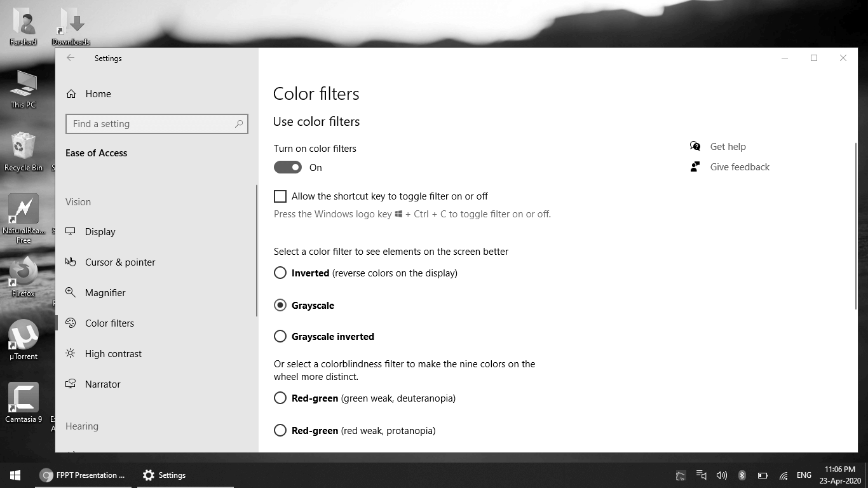Click the Ease of Access heading
The width and height of the screenshot is (868, 488).
click(97, 153)
